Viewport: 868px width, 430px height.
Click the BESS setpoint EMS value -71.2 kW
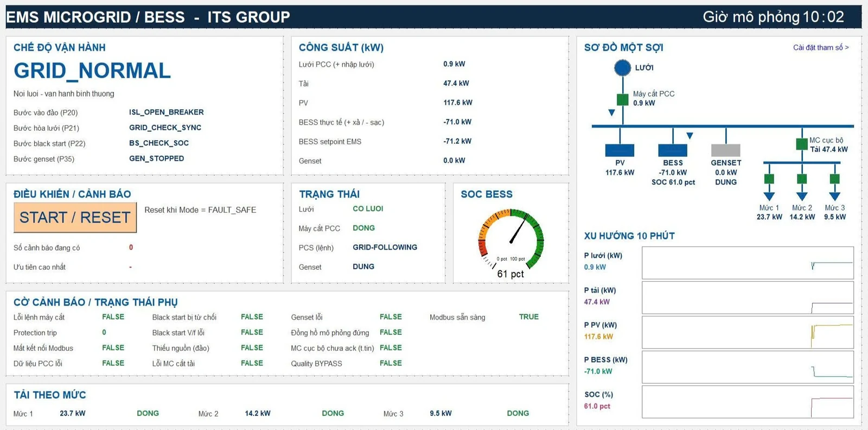(457, 141)
